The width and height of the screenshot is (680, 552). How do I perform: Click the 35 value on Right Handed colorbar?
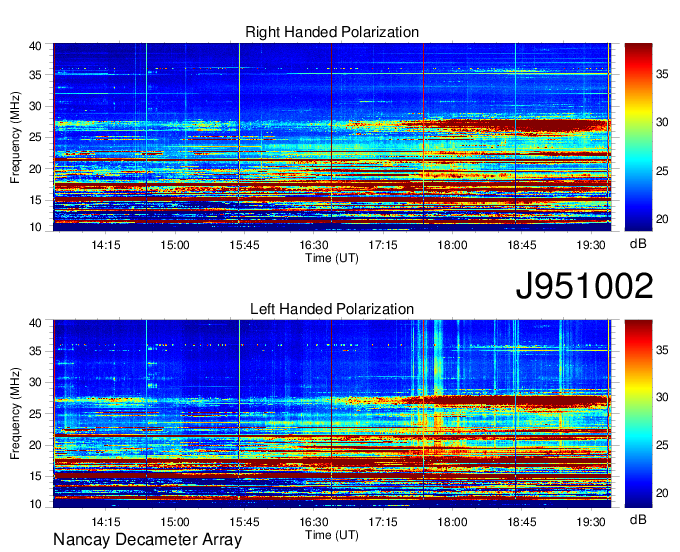(662, 74)
